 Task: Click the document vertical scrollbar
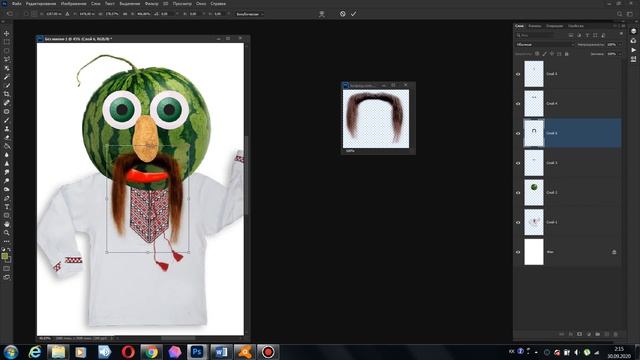[x=246, y=175]
